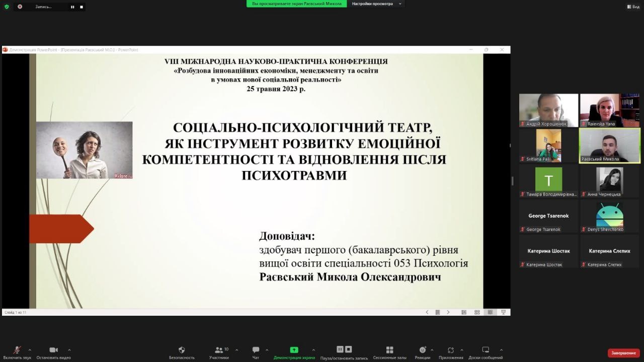Select Раєвський Микола's video thumbnail

click(x=609, y=145)
